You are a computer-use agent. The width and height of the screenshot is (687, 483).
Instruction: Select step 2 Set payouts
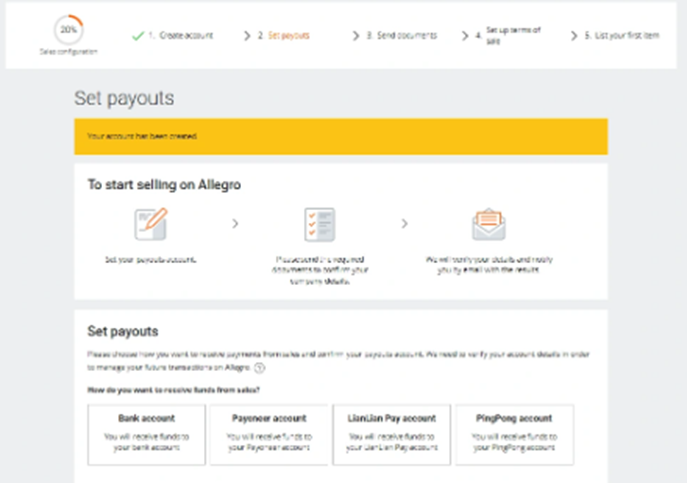click(283, 36)
